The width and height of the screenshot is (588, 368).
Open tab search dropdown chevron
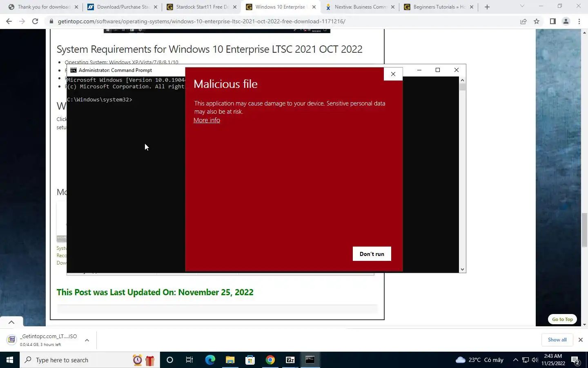(x=522, y=6)
